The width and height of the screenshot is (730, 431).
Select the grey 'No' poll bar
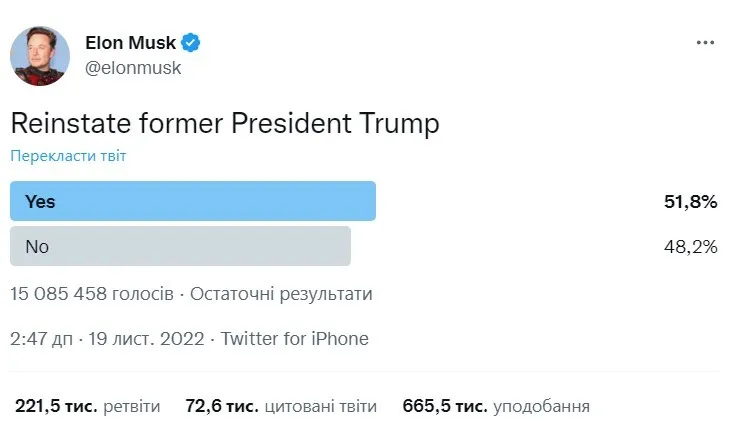180,246
